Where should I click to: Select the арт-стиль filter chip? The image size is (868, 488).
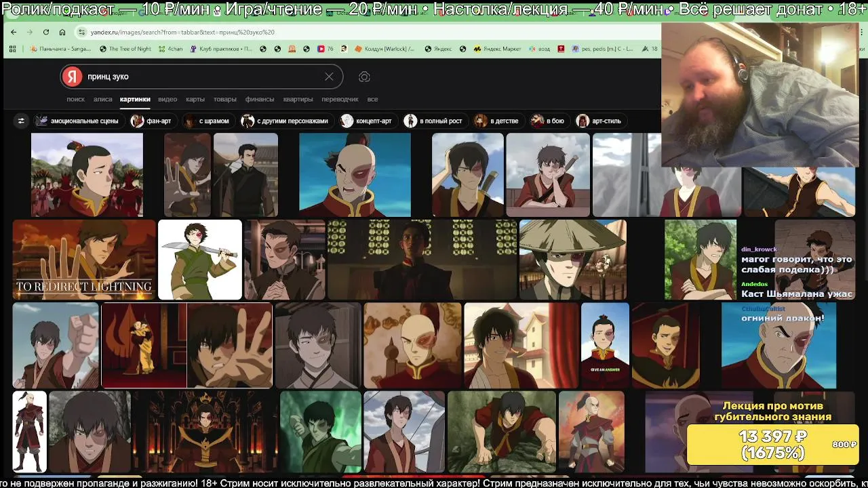pos(599,121)
